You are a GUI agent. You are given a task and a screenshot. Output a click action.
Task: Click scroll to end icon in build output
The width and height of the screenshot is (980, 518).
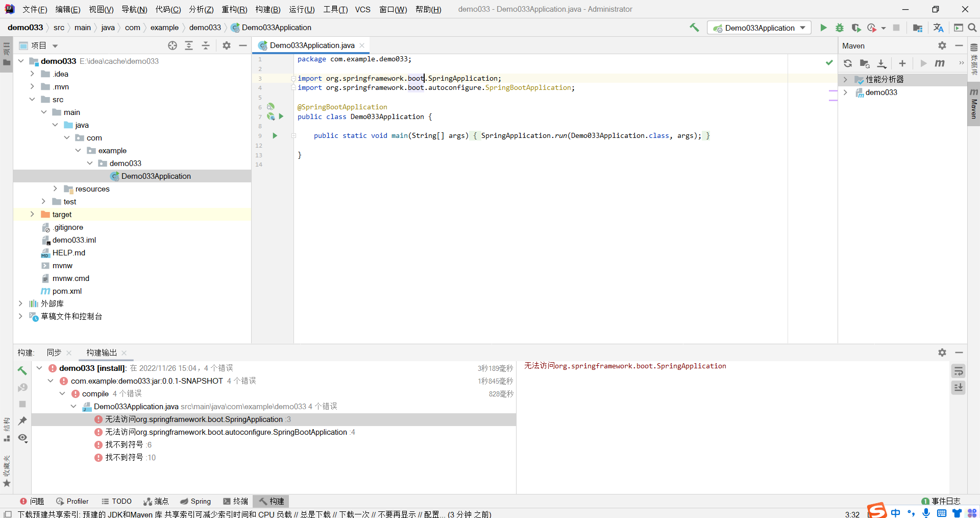point(959,388)
